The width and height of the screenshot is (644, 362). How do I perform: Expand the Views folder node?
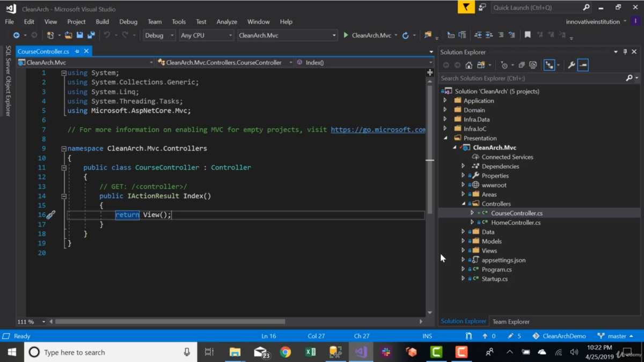(464, 250)
